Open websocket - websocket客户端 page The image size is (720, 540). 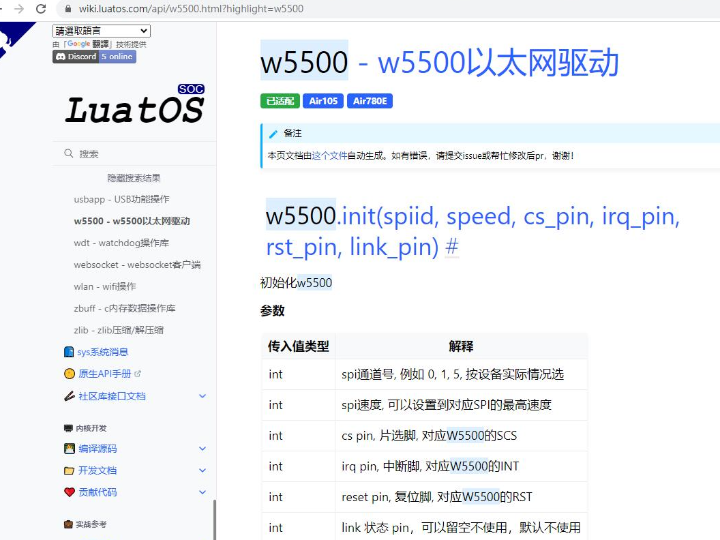[137, 264]
